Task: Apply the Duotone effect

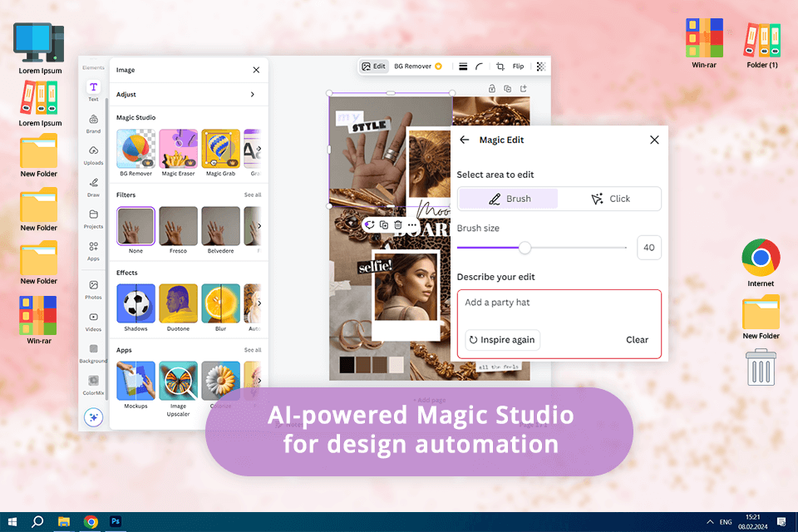Action: tap(178, 308)
